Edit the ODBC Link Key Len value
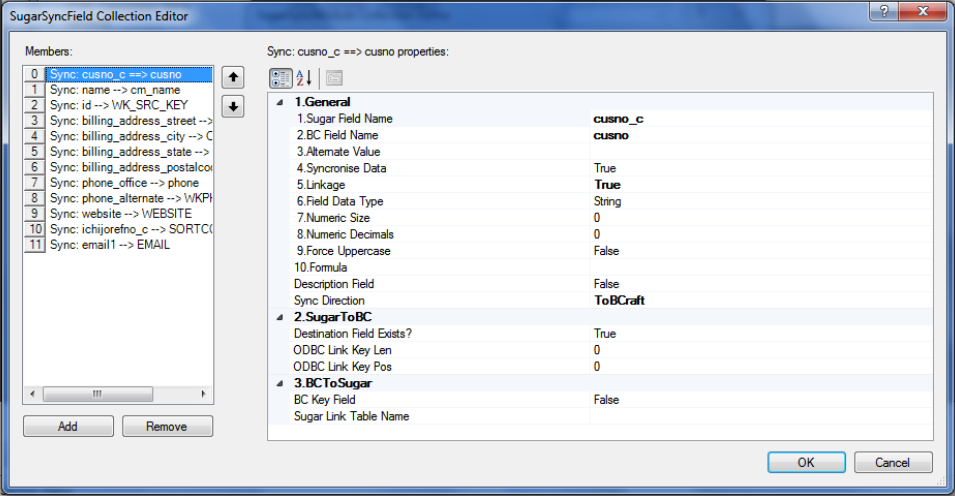Image resolution: width=955 pixels, height=496 pixels. click(x=761, y=350)
